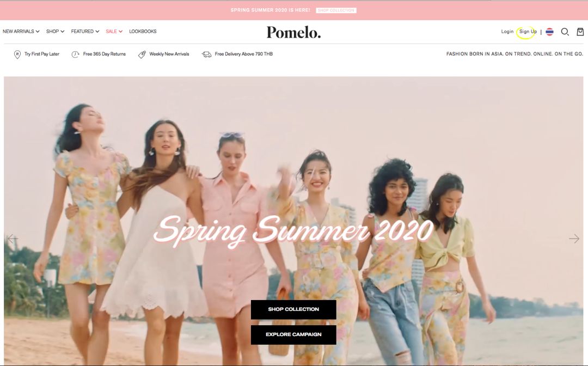The image size is (588, 366).
Task: Go to previous slide with left arrow
Action: pyautogui.click(x=13, y=239)
